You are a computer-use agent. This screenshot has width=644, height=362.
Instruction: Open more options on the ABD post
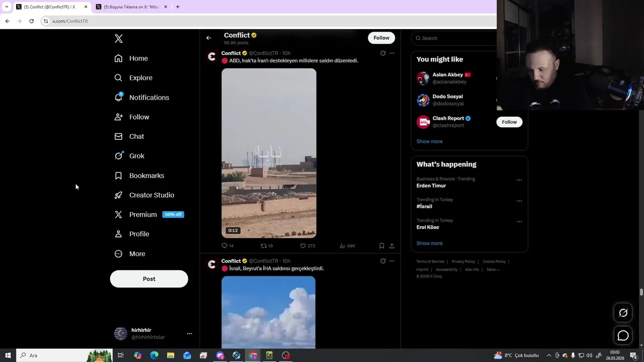(x=392, y=53)
